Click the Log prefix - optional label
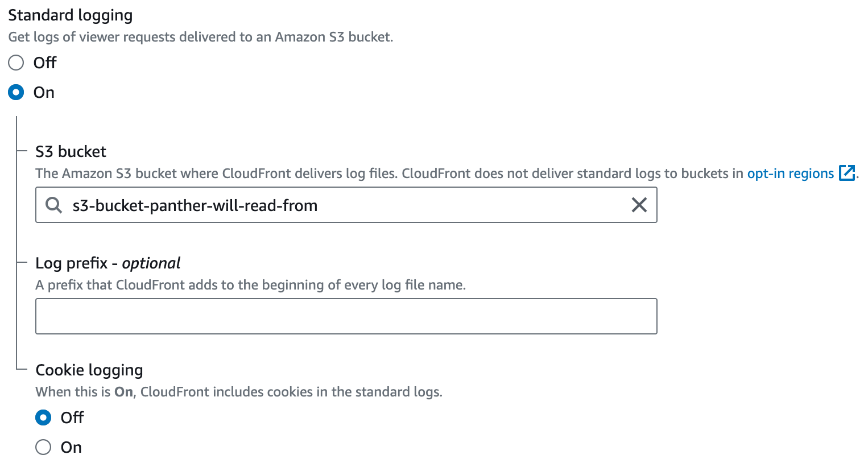 108,262
